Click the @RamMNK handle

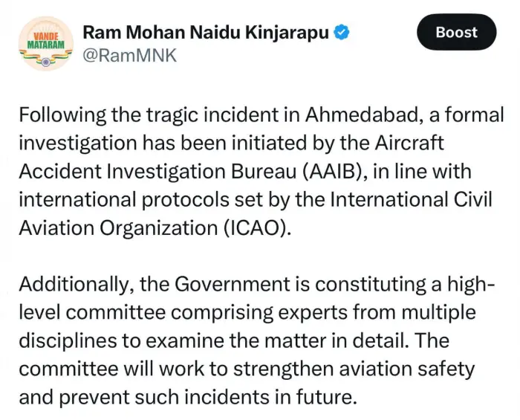[130, 55]
